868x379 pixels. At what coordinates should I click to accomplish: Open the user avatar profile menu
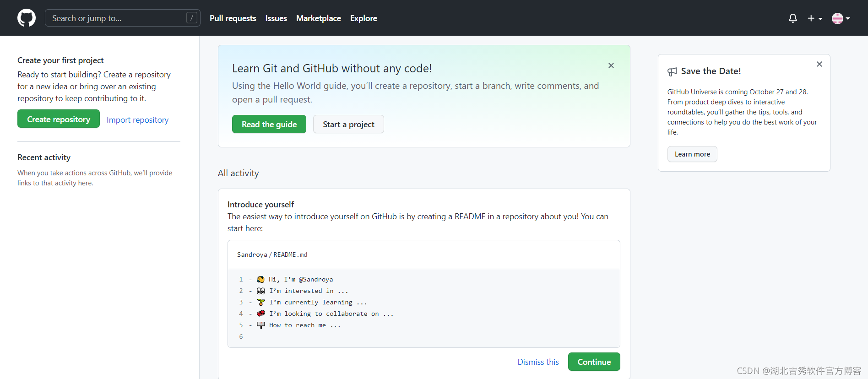click(841, 18)
